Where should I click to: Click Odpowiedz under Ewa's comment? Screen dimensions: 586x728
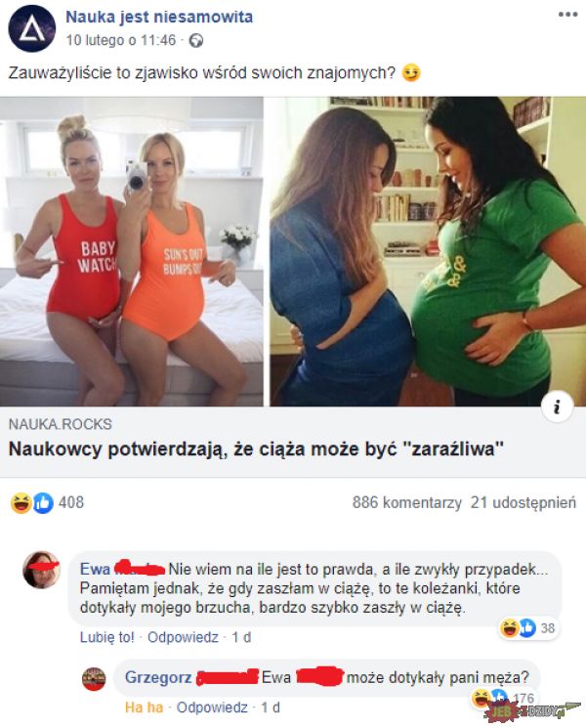183,637
